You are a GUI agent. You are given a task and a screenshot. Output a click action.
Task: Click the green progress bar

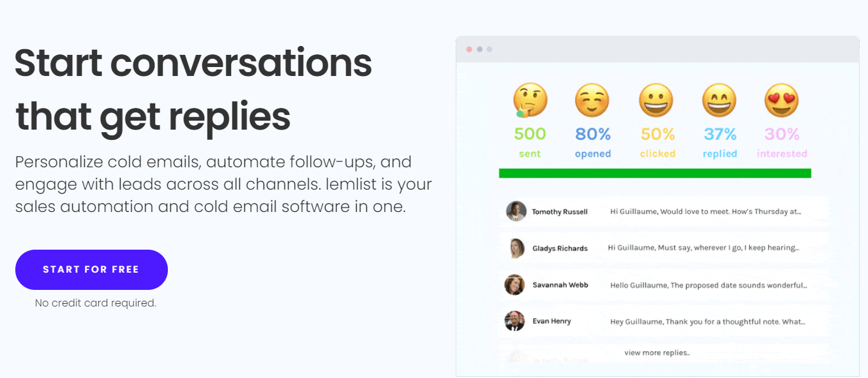pyautogui.click(x=655, y=173)
